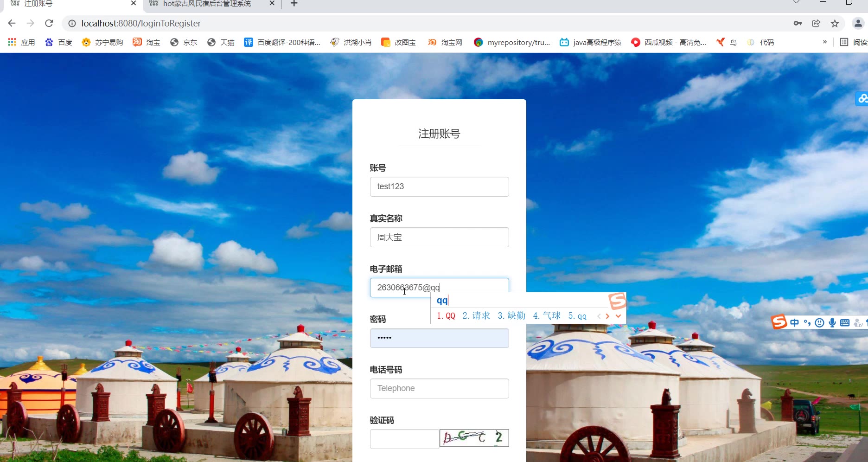Open the 洪湖小肖 bookmark

pyautogui.click(x=351, y=42)
